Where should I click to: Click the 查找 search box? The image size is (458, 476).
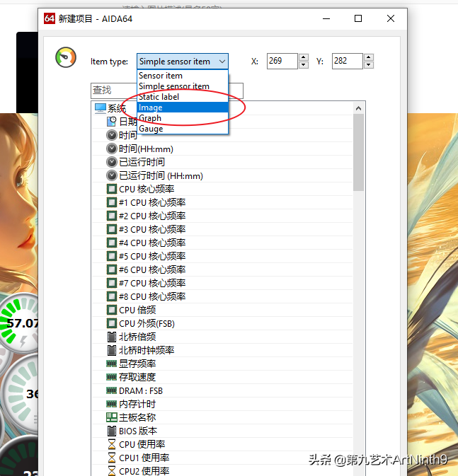(114, 91)
